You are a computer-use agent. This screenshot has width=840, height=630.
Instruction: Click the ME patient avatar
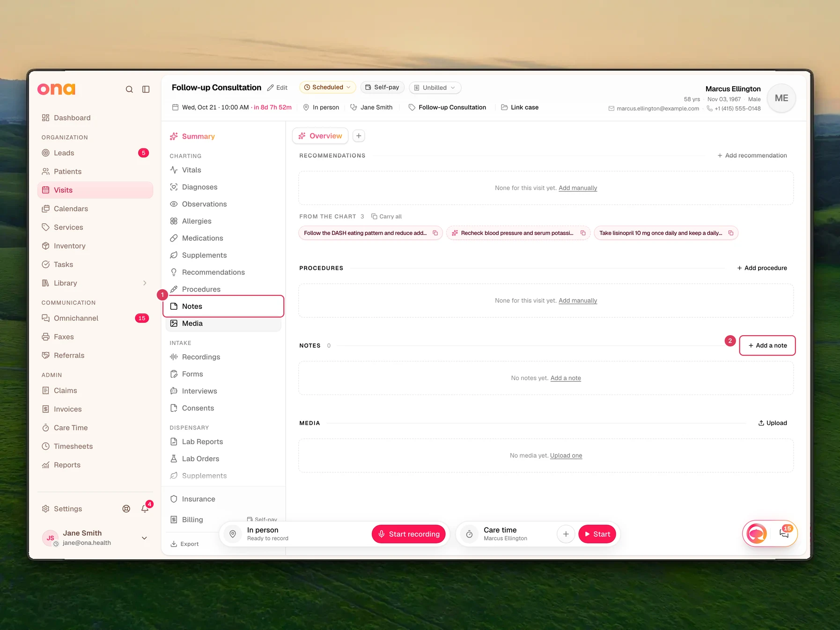tap(781, 98)
